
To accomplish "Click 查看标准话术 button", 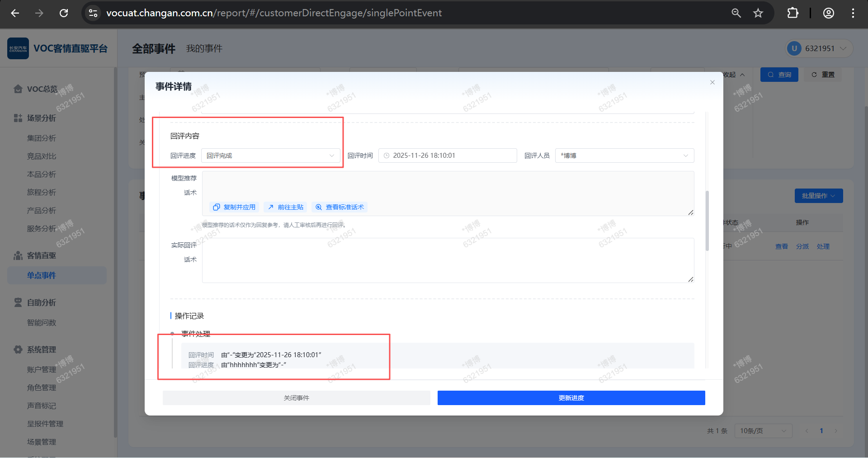I will (340, 207).
